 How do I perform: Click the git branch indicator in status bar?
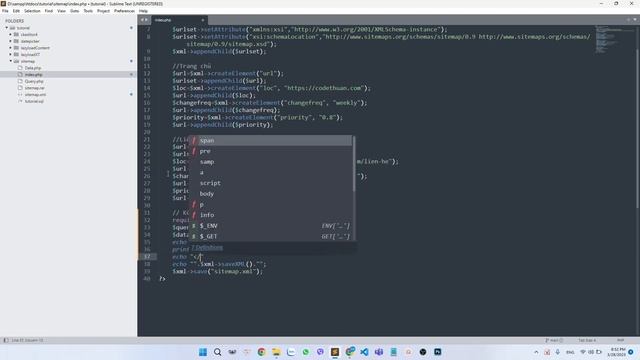coord(554,340)
